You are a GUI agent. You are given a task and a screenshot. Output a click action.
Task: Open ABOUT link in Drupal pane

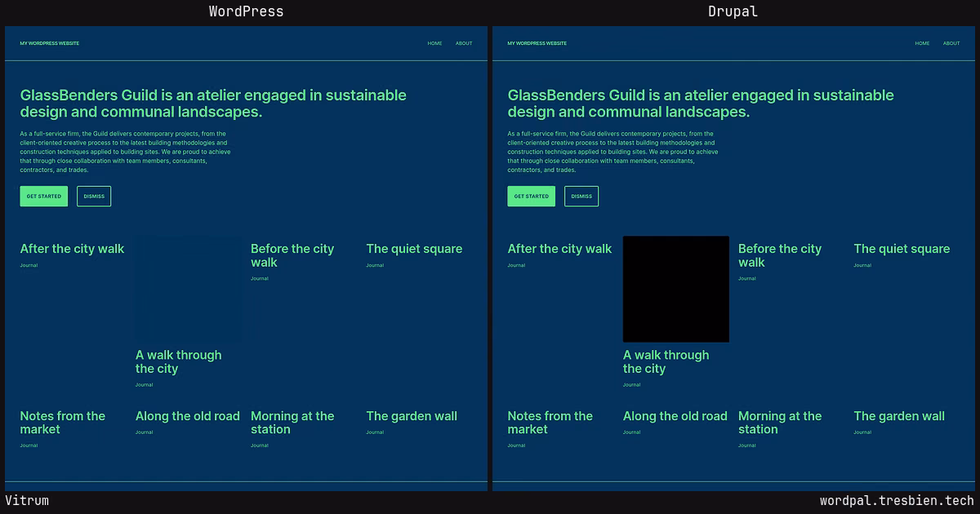pos(951,43)
